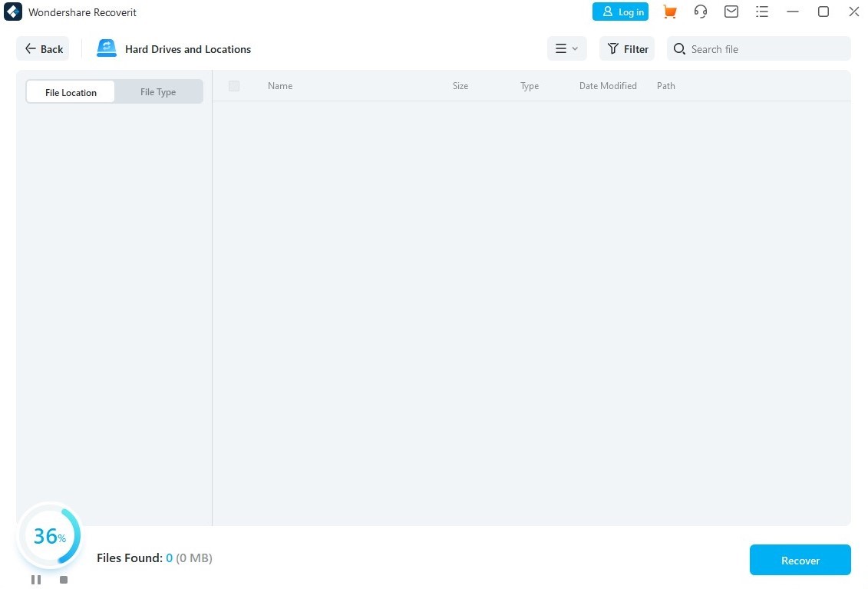Open the hamburger menu list icon
868x589 pixels.
tap(762, 12)
